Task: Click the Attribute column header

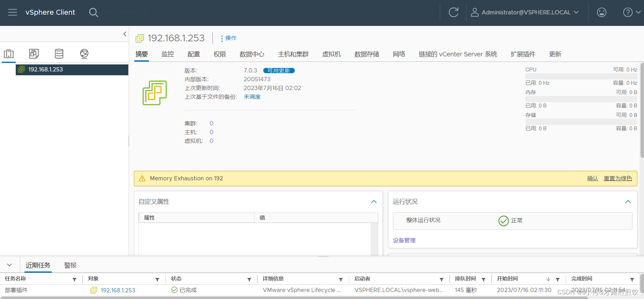Action: pyautogui.click(x=196, y=217)
